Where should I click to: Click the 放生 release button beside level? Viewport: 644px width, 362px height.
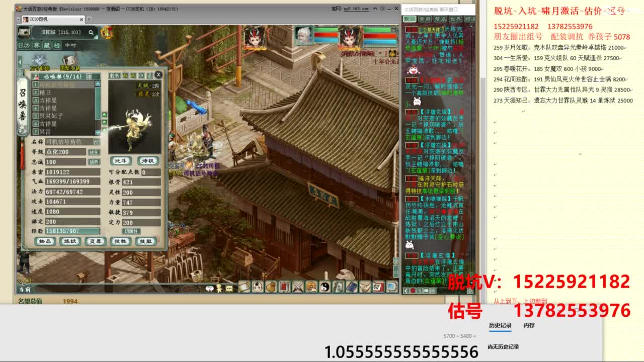tap(94, 152)
